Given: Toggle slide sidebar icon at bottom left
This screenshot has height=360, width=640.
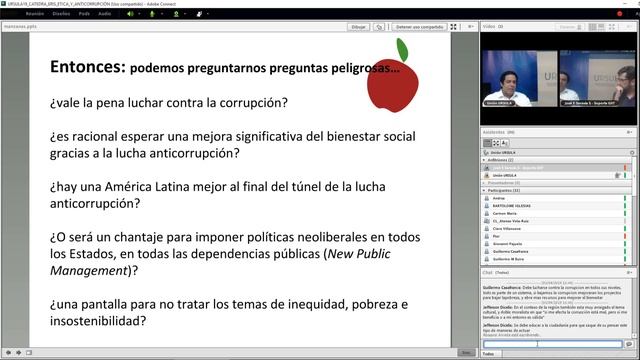Looking at the screenshot, I should [x=29, y=353].
